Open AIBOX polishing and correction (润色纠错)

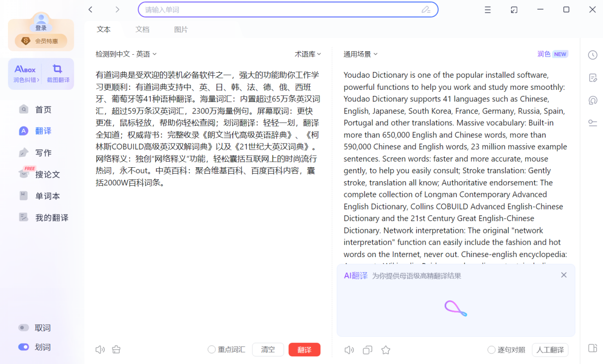point(25,73)
